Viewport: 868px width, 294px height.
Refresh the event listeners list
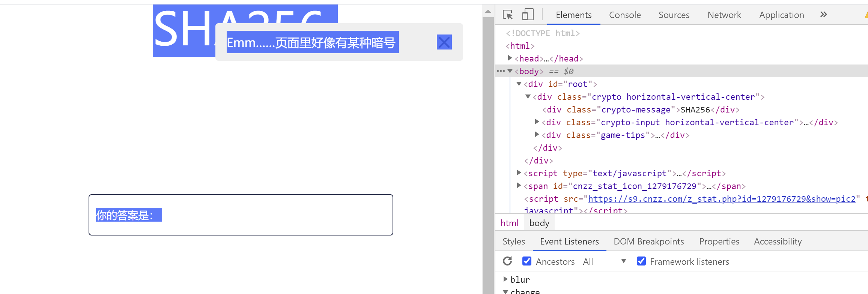coord(507,261)
